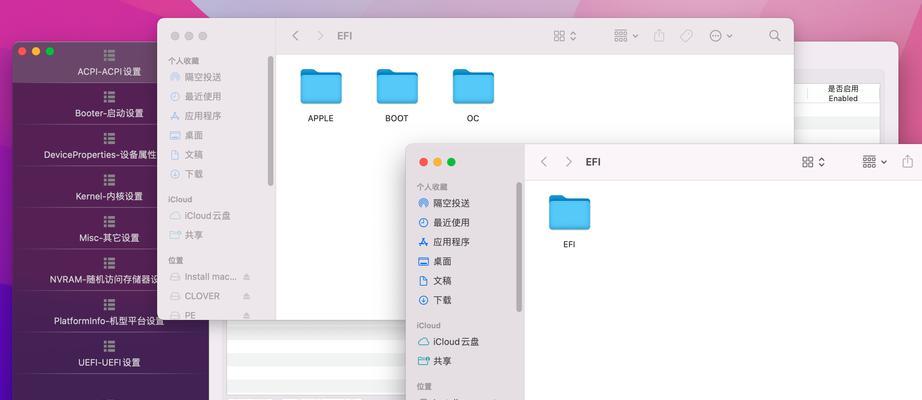Open group-by dropdown in rear Finder window
Image resolution: width=922 pixels, height=400 pixels.
click(626, 36)
